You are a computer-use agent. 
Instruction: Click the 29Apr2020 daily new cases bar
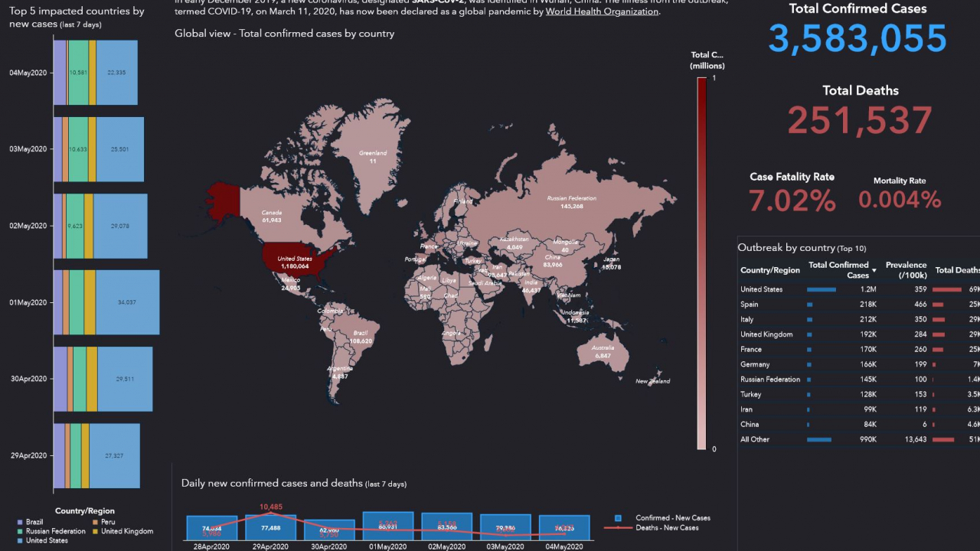click(269, 527)
